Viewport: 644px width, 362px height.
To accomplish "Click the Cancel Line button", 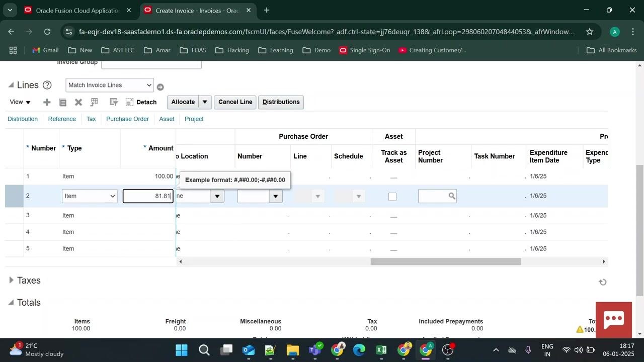I will [x=235, y=102].
